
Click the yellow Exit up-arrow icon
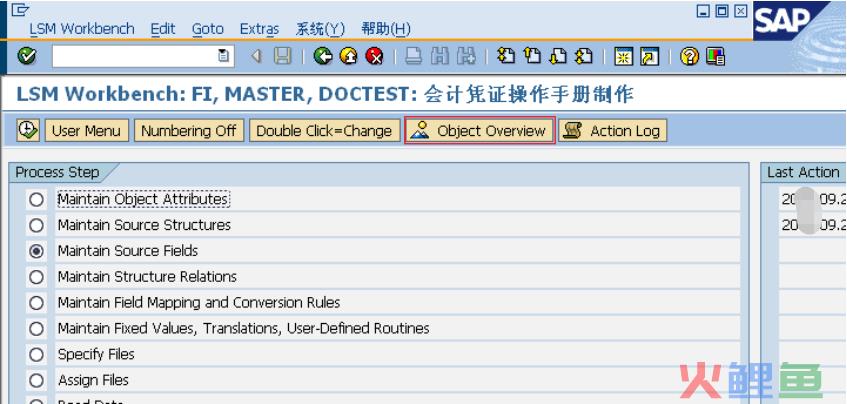click(x=349, y=56)
